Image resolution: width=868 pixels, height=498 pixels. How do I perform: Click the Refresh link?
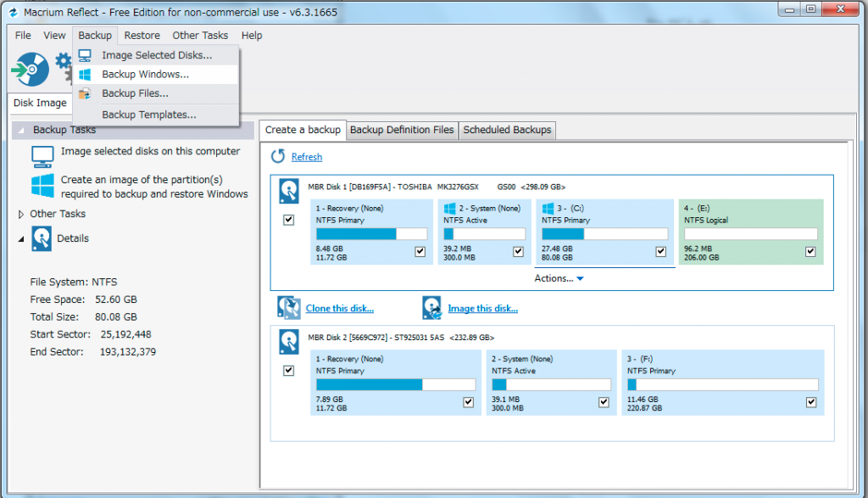click(x=307, y=157)
